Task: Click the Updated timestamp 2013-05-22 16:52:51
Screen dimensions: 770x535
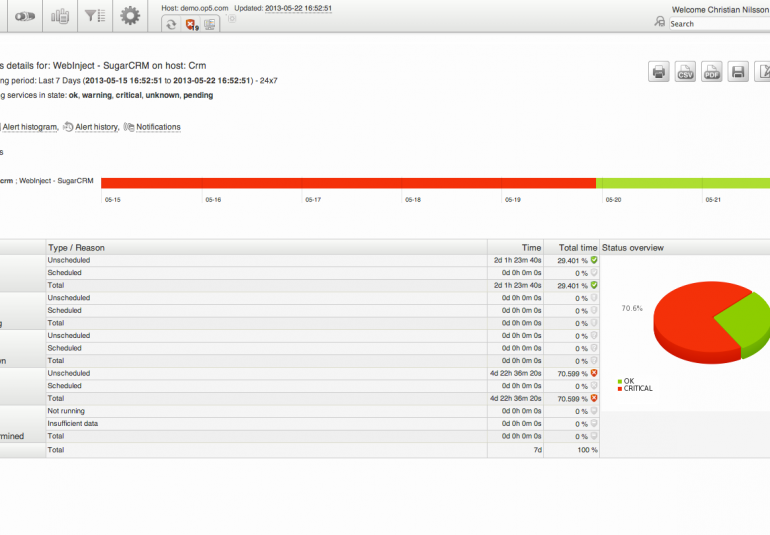Action: tap(299, 8)
